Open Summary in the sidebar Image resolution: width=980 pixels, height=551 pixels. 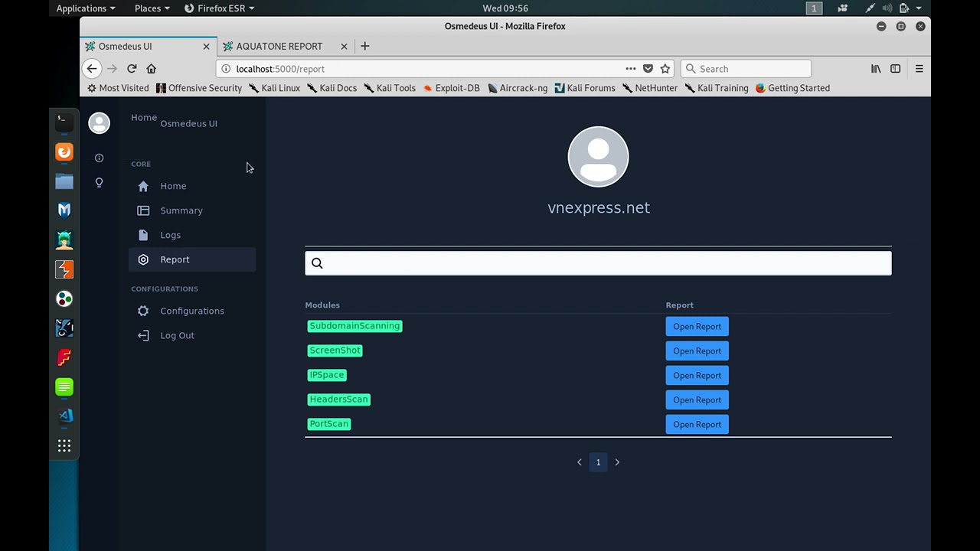[x=192, y=210]
